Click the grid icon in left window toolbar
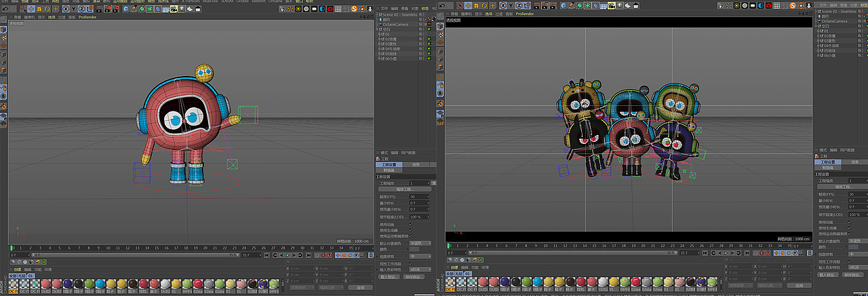The height and width of the screenshot is (296, 868). [338, 9]
